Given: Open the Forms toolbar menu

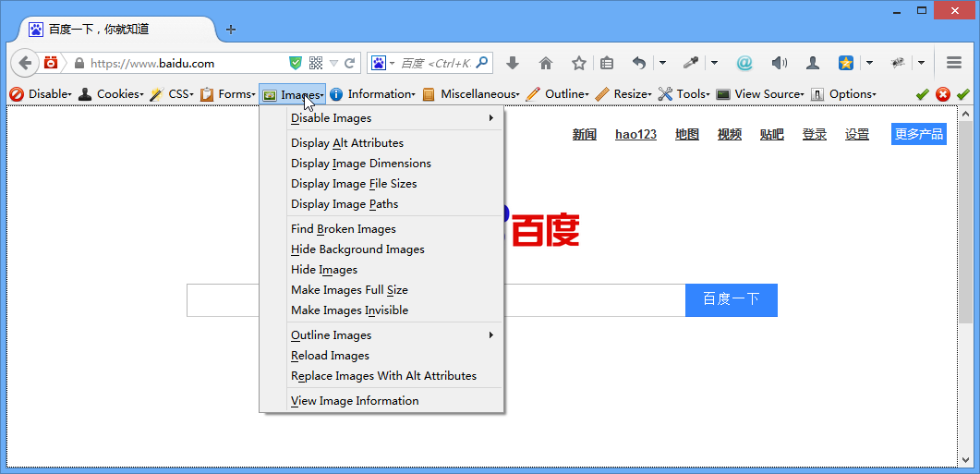Looking at the screenshot, I should [228, 94].
